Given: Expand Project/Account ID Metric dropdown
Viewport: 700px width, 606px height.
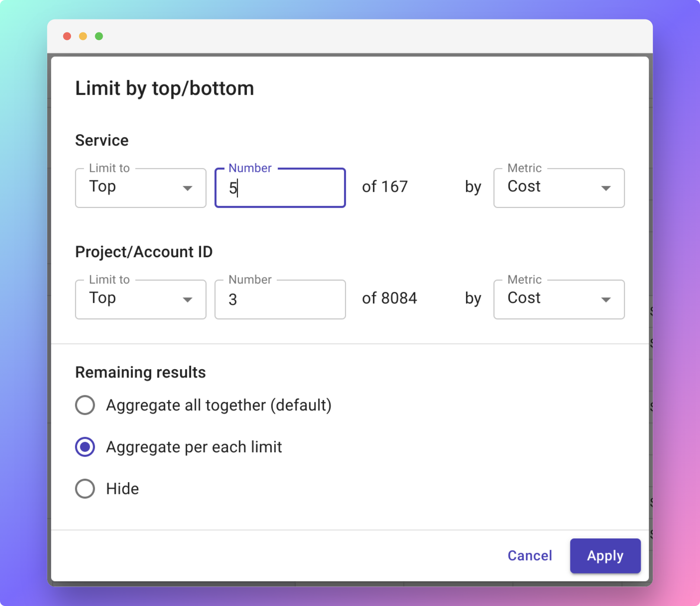Looking at the screenshot, I should tap(559, 300).
